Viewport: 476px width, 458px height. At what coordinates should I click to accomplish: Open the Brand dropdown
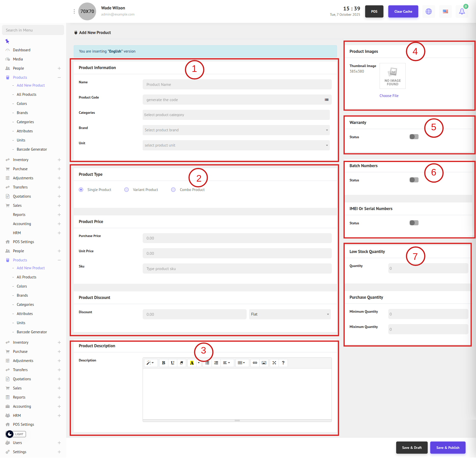(x=236, y=130)
